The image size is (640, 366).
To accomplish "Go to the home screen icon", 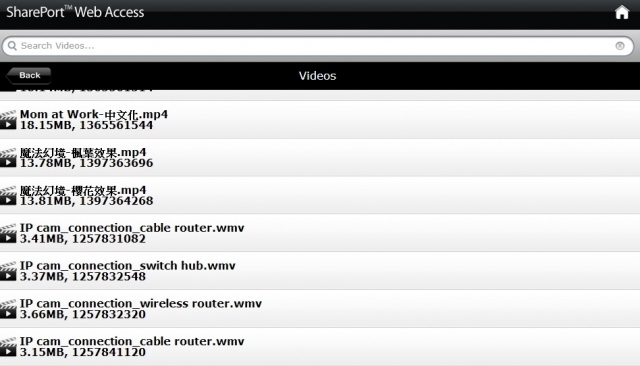I will click(622, 12).
